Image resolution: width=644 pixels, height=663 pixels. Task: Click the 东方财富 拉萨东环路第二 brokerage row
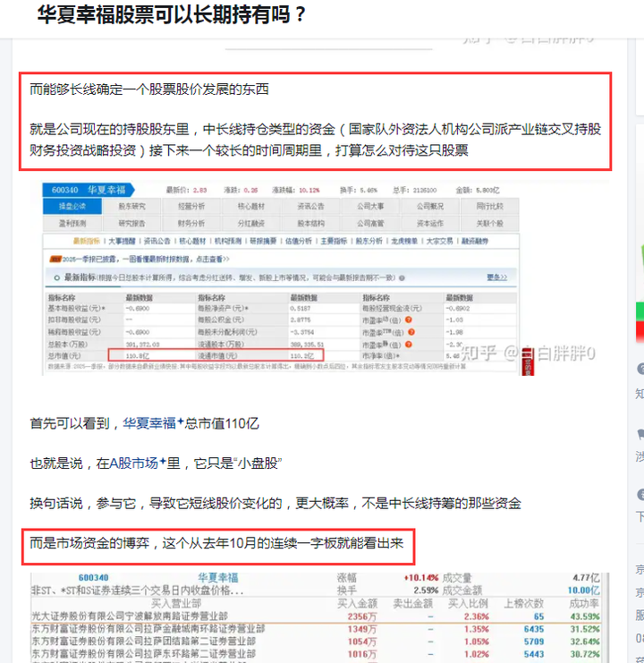(x=316, y=654)
